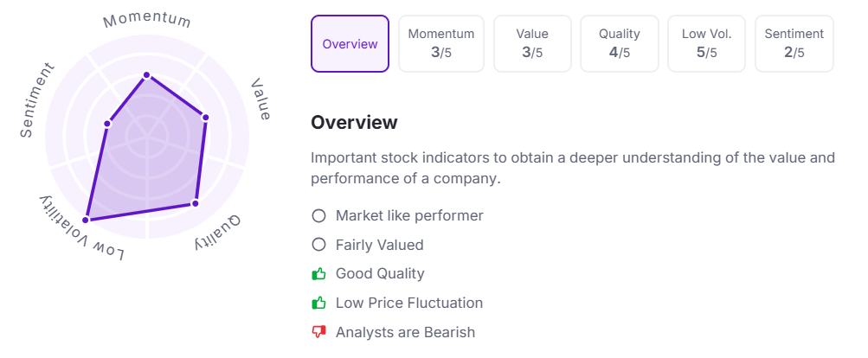Select the Value 3/5 tab

click(532, 44)
